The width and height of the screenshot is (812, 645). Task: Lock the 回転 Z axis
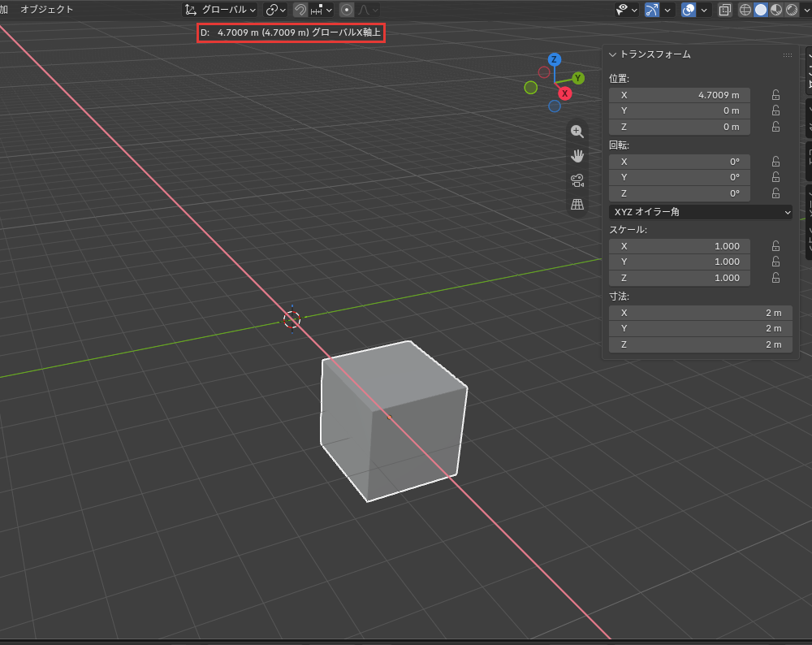[x=775, y=193]
